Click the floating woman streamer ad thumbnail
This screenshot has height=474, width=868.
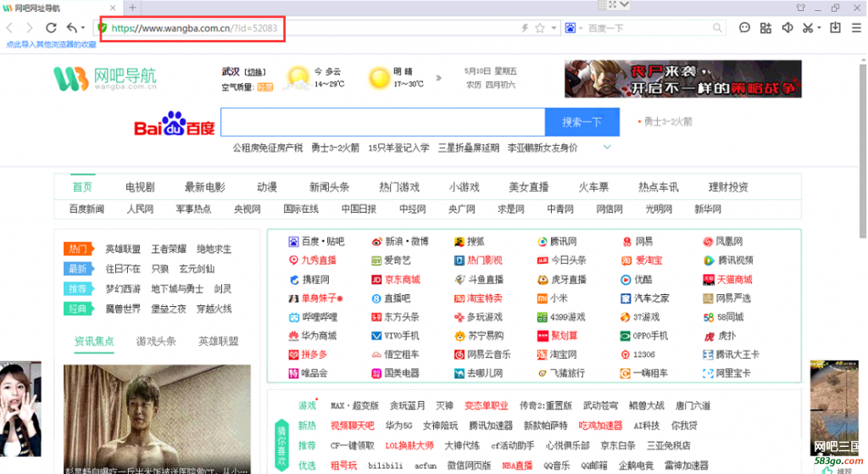(20, 409)
